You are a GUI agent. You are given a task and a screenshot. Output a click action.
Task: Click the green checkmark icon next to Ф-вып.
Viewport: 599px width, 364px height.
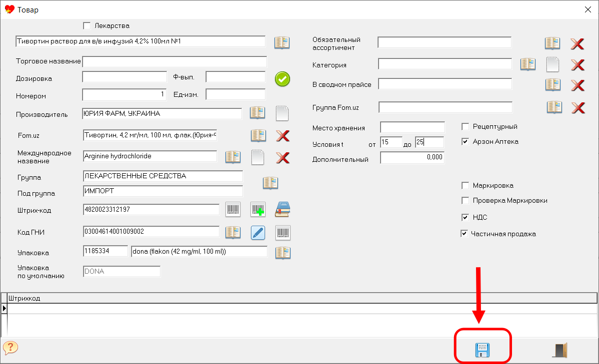[x=282, y=79]
